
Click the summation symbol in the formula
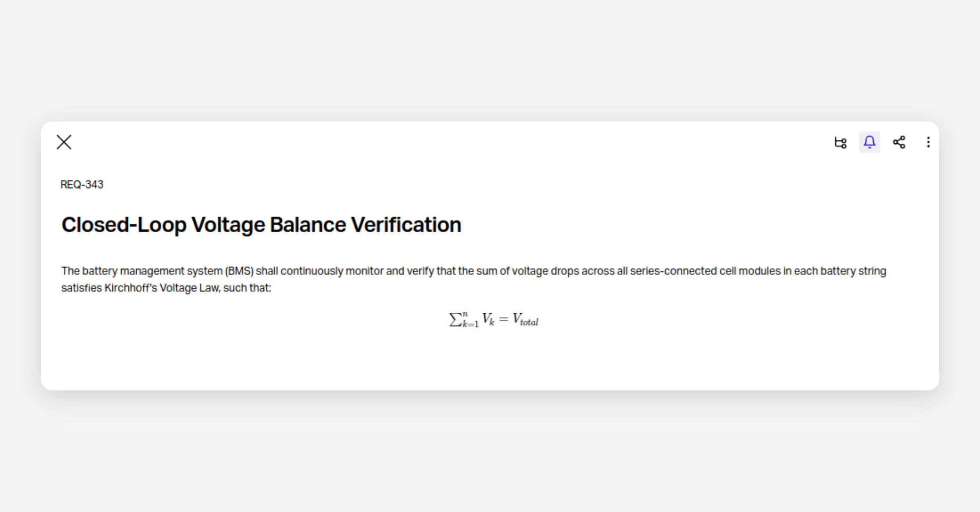tap(455, 319)
